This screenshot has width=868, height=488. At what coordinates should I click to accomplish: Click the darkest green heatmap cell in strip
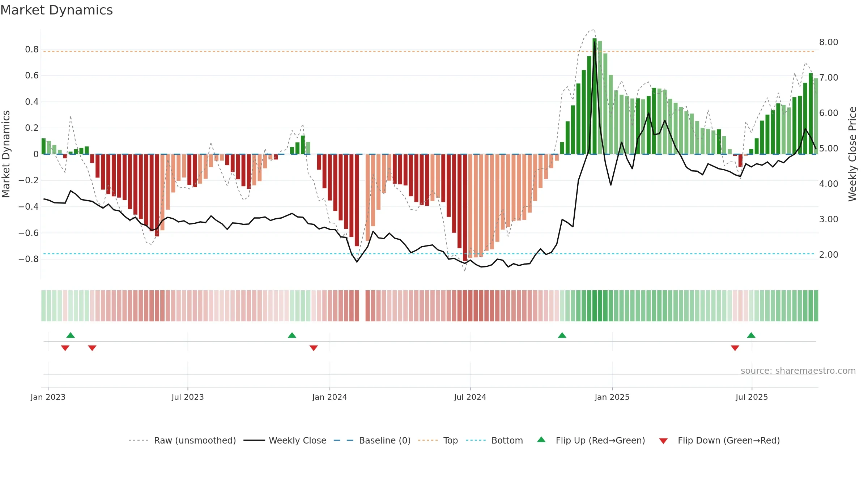[600, 306]
